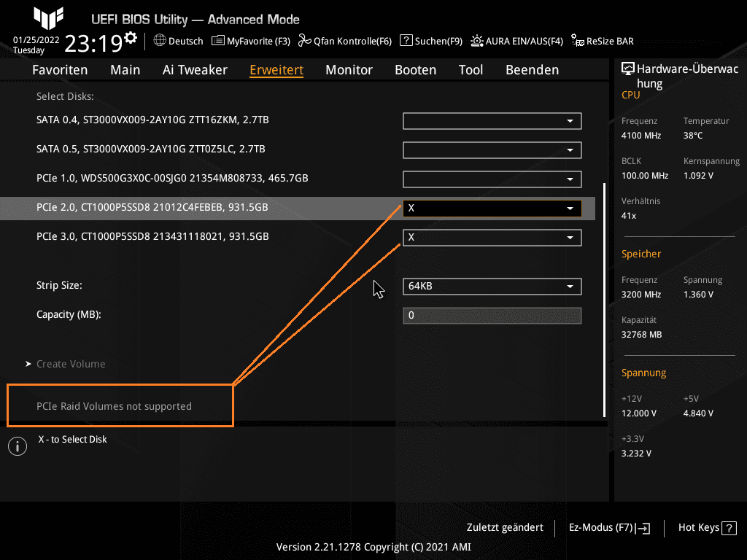This screenshot has height=560, width=747.
Task: Click the CPU frequency value 4100 MHz
Action: [x=640, y=135]
